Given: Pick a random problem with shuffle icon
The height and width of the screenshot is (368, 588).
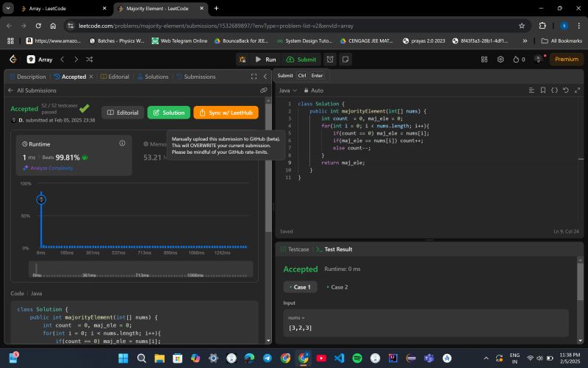Looking at the screenshot, I should tap(90, 59).
